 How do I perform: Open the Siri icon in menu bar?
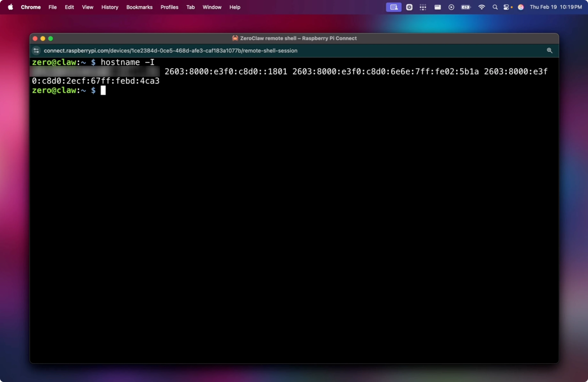point(521,7)
